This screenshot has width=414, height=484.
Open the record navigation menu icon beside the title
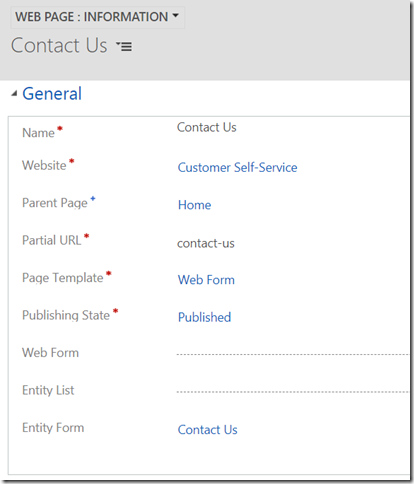coord(124,46)
